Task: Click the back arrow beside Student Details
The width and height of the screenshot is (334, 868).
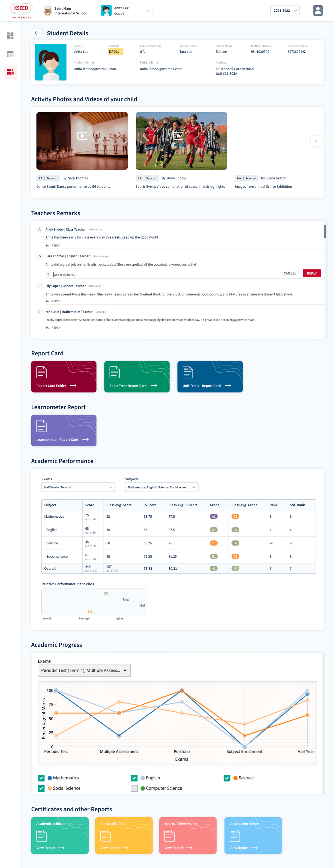Action: (36, 33)
